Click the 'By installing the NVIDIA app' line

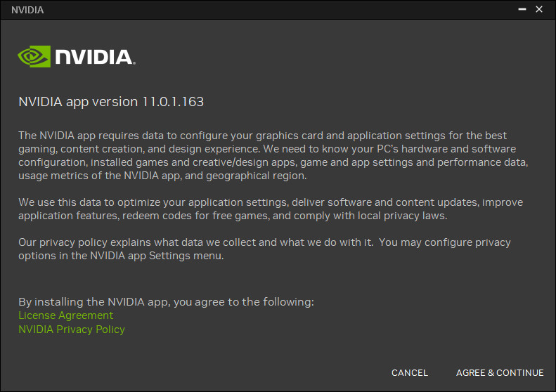click(166, 302)
